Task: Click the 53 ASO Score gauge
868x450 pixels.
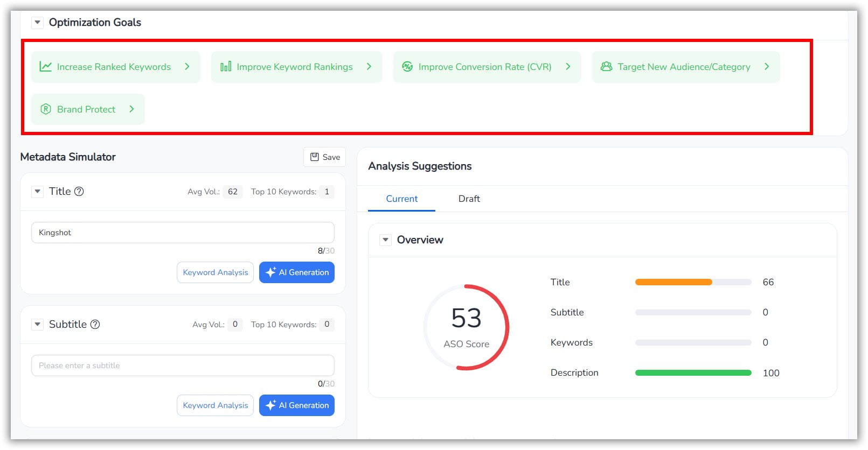Action: tap(467, 327)
